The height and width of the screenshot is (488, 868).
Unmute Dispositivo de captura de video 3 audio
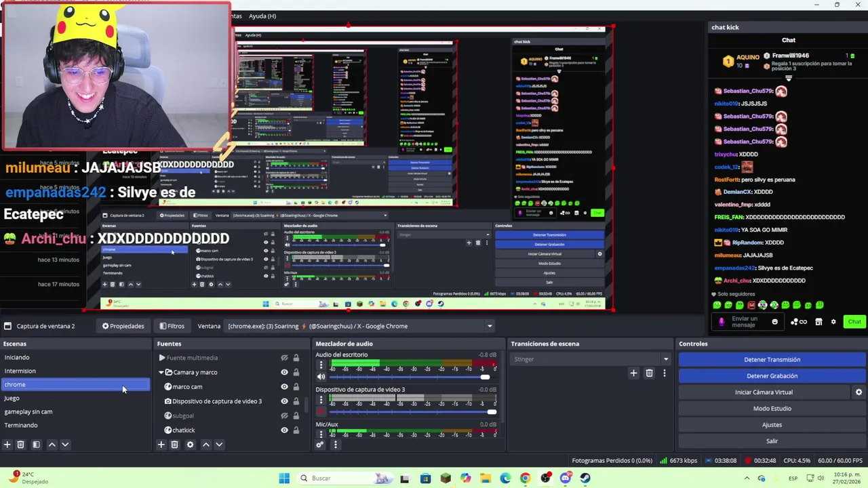click(321, 412)
